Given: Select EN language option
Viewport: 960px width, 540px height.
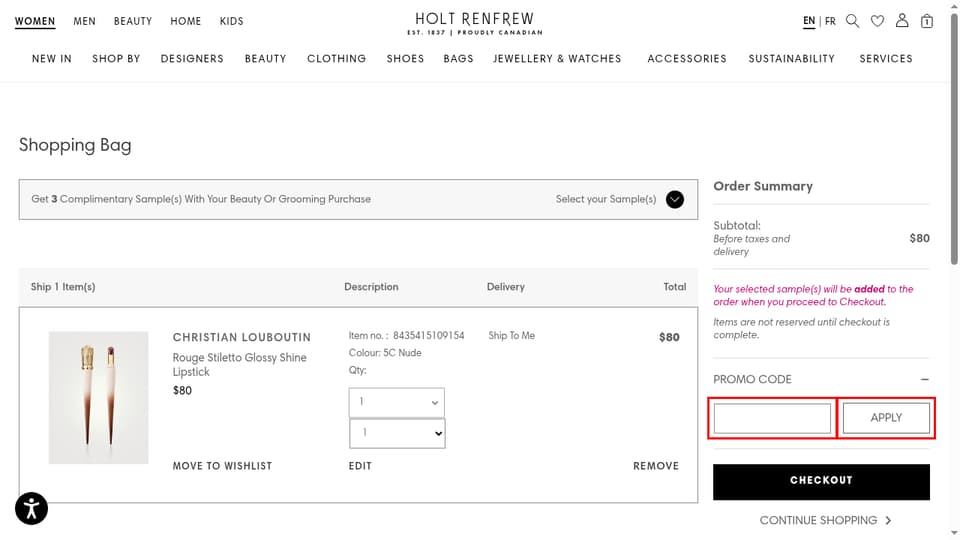Looking at the screenshot, I should (809, 21).
